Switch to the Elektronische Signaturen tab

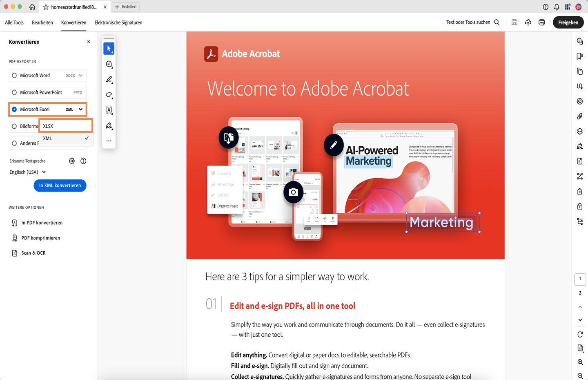click(118, 22)
